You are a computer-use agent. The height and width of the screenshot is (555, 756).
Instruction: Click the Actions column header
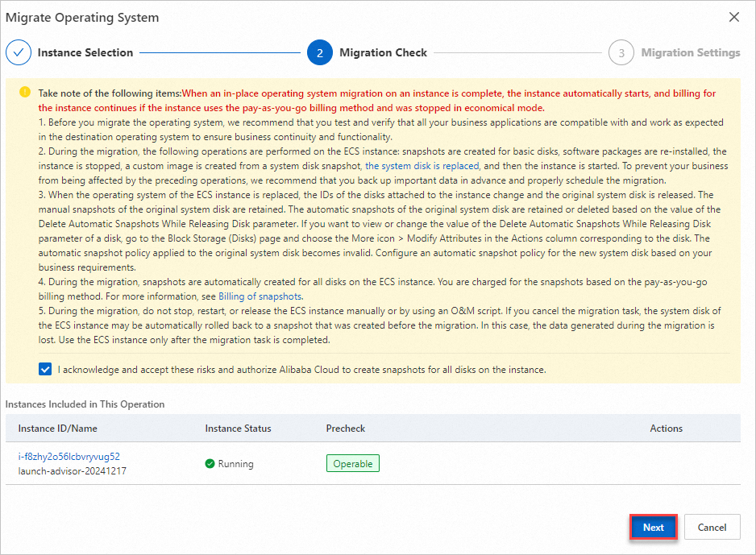[666, 429]
